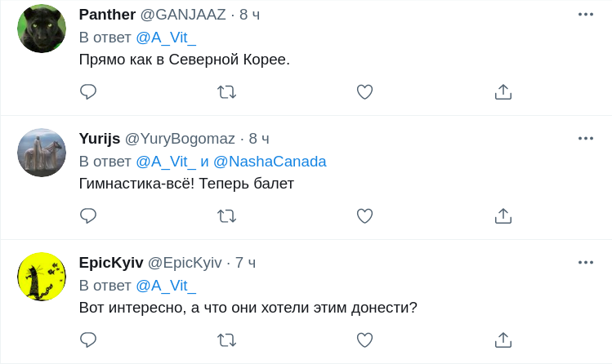Like EpicKyiv's tweet
Image resolution: width=612 pixels, height=364 pixels.
click(365, 340)
